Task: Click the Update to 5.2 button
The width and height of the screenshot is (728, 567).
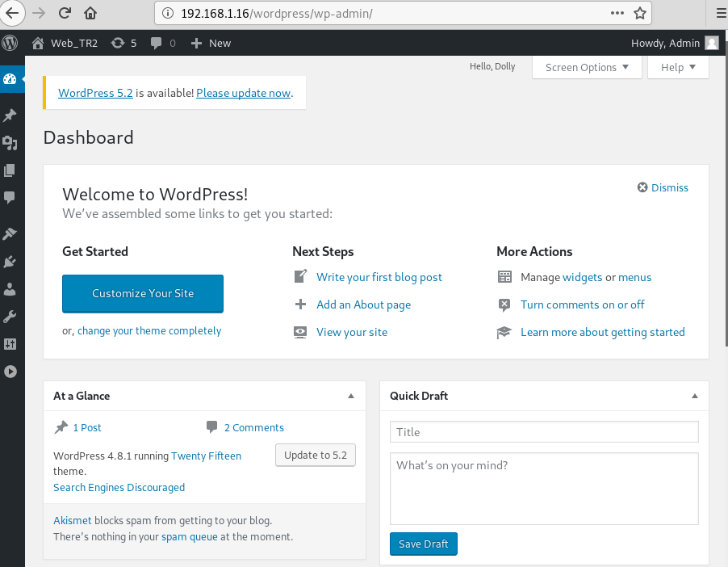Action: 316,455
